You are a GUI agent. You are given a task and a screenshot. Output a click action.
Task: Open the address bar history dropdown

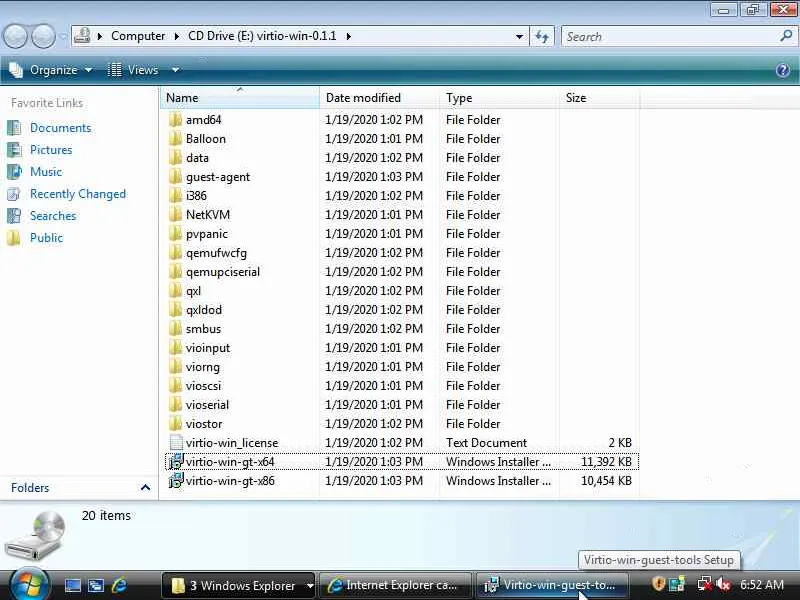click(519, 37)
